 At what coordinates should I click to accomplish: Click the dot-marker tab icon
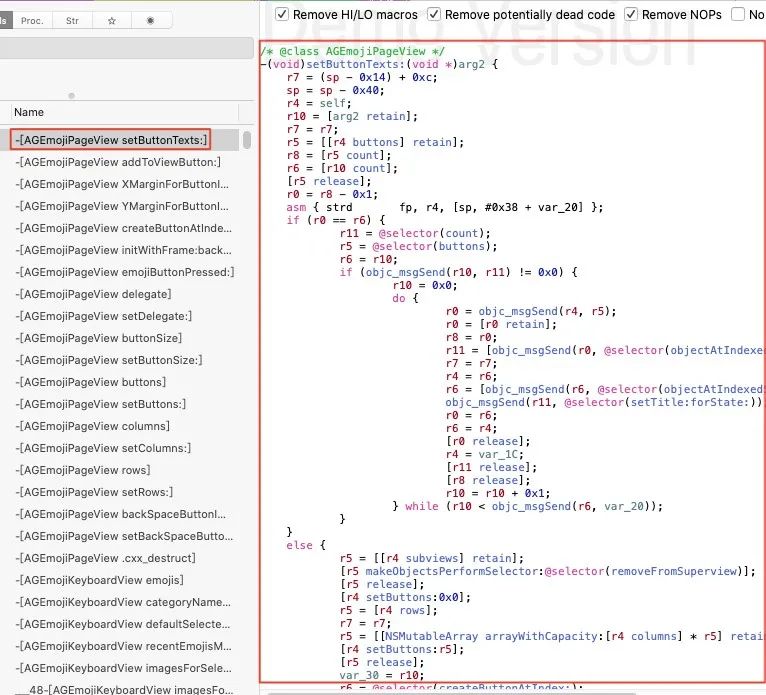(x=151, y=20)
